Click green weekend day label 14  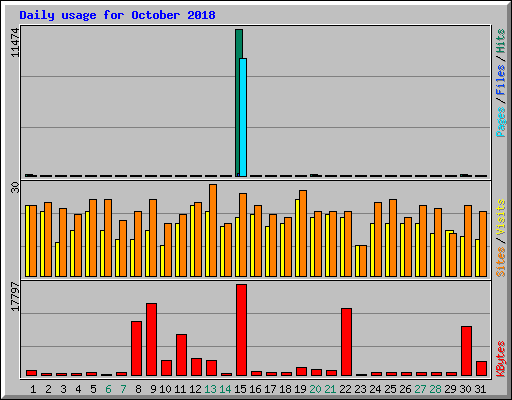point(225,389)
